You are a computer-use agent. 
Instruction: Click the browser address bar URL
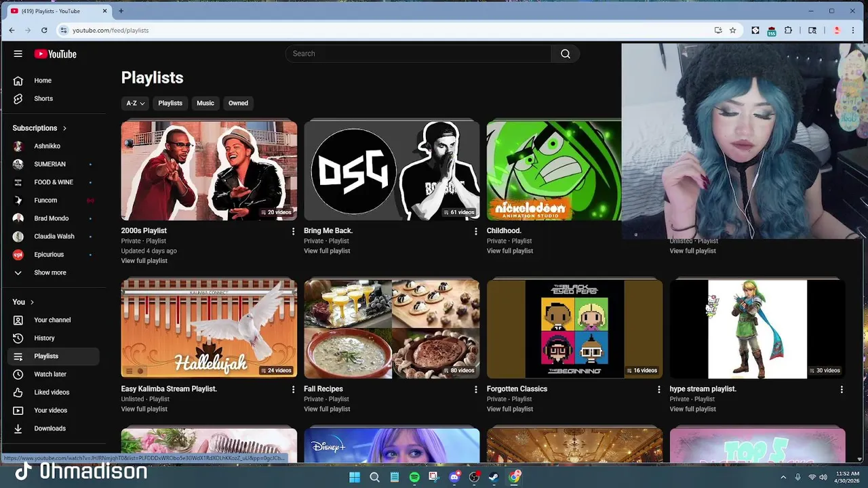111,30
